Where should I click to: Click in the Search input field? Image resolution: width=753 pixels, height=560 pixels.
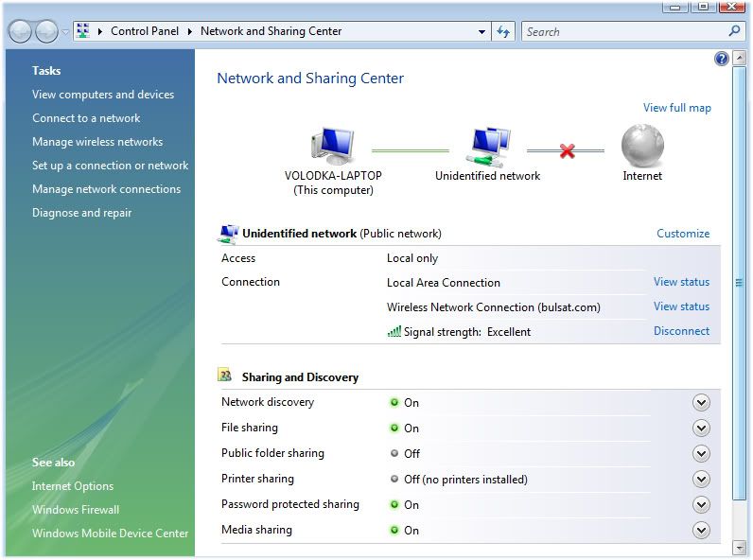[x=622, y=31]
